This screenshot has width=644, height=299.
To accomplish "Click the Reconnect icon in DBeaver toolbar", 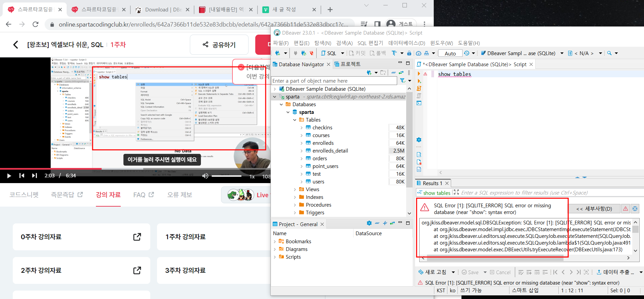I will [304, 53].
